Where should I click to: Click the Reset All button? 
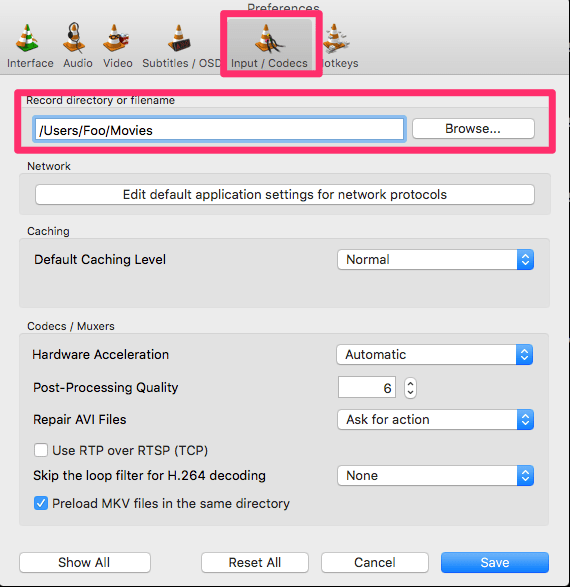pos(255,562)
